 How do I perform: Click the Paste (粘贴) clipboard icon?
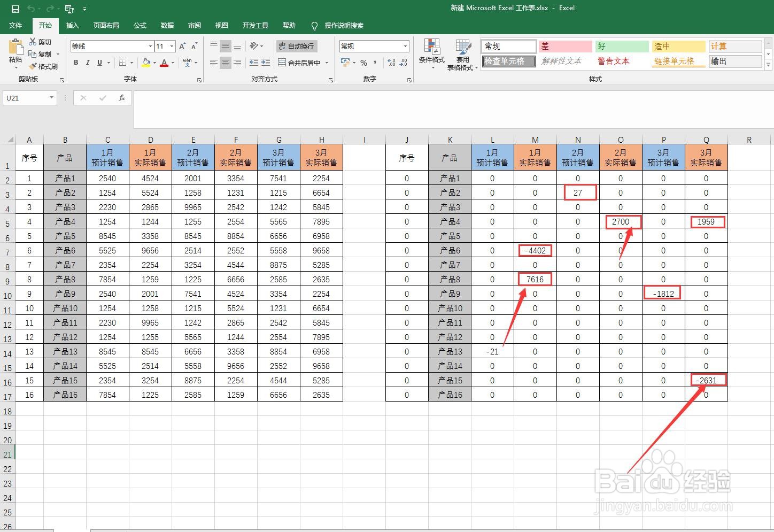click(16, 47)
